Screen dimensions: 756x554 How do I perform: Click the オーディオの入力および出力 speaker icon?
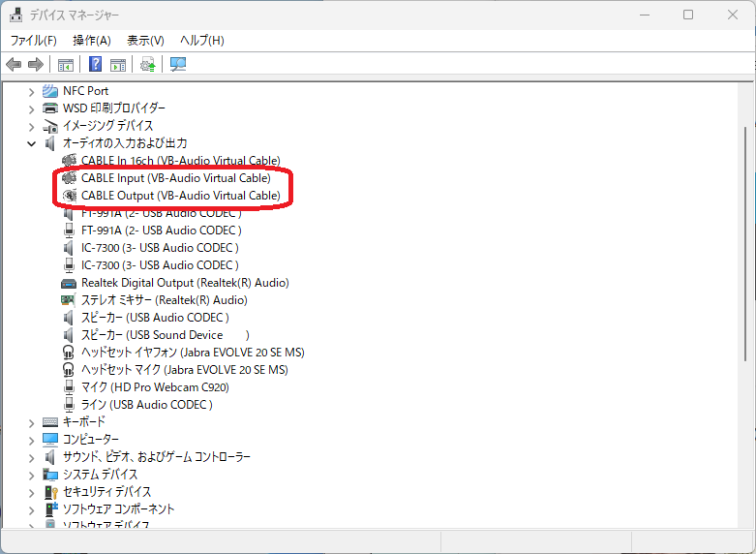click(50, 143)
